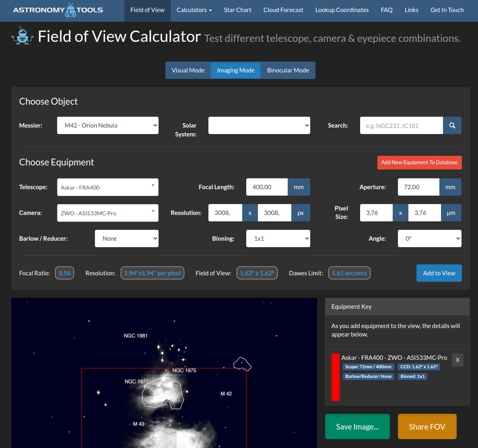Click the M 43 label on sky map
478x448 pixels.
pos(138,424)
